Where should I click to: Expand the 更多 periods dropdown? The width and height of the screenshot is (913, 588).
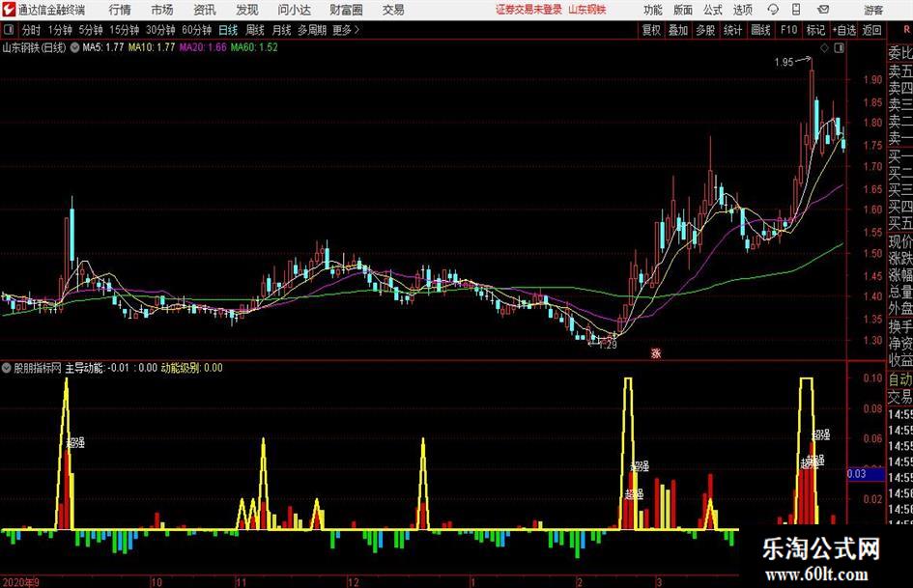[x=346, y=30]
